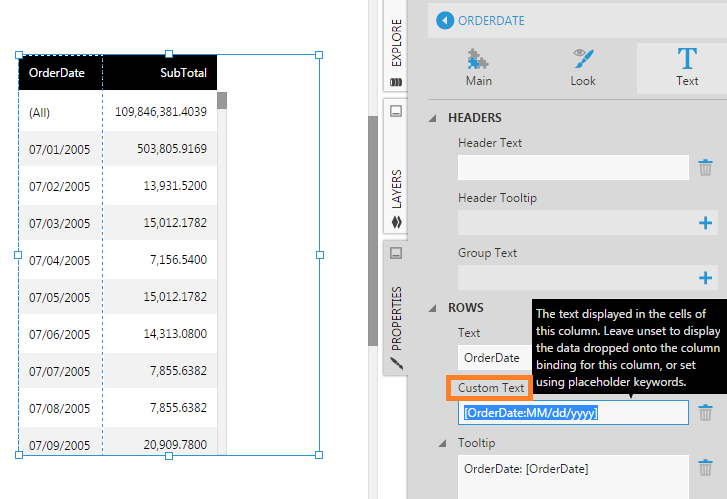The width and height of the screenshot is (727, 499).
Task: Click the right-middle resize handle of the table
Action: point(319,255)
